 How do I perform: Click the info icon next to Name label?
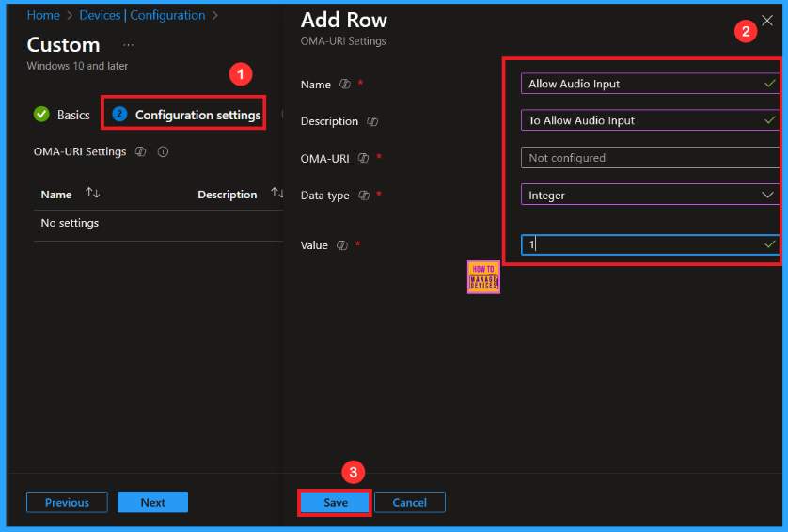[345, 85]
